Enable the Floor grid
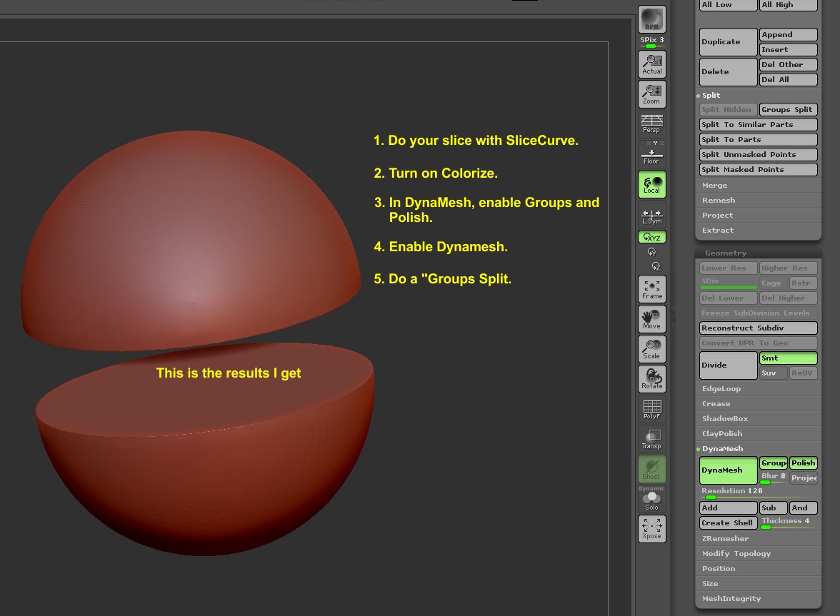Screen dimensions: 840x616 pos(651,154)
